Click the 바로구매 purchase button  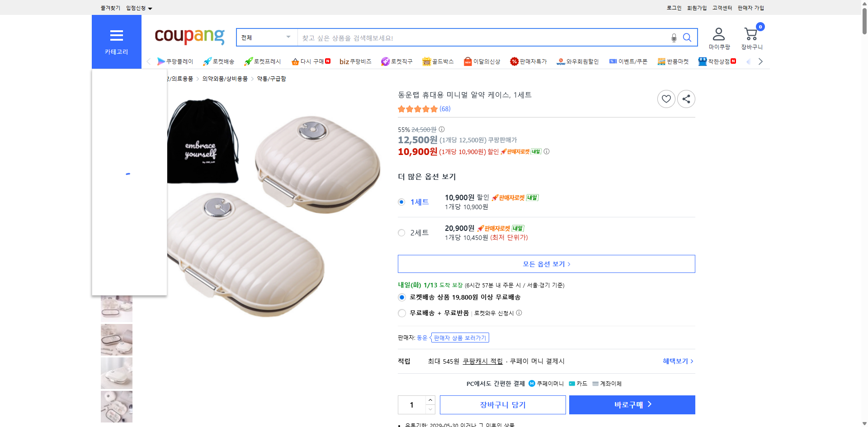(x=632, y=404)
